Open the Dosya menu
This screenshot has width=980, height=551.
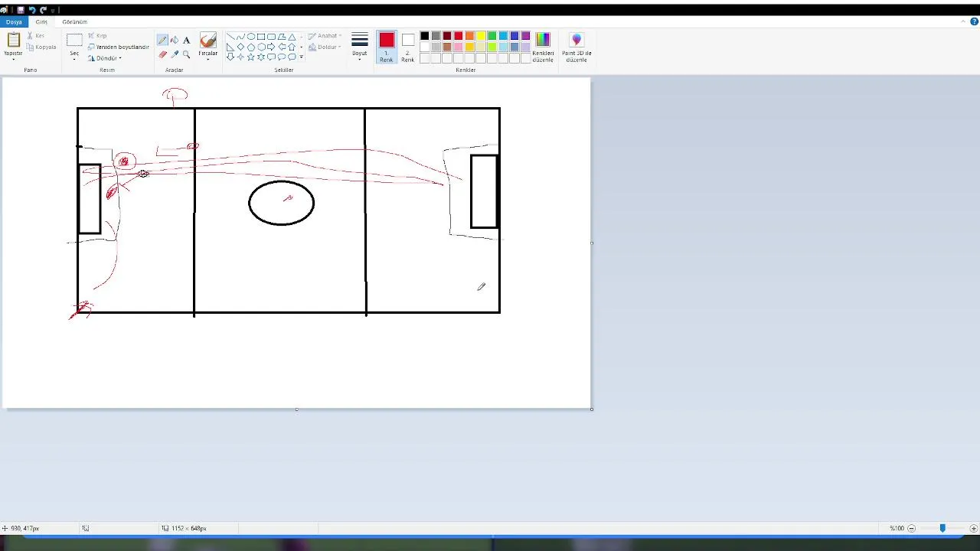[14, 22]
